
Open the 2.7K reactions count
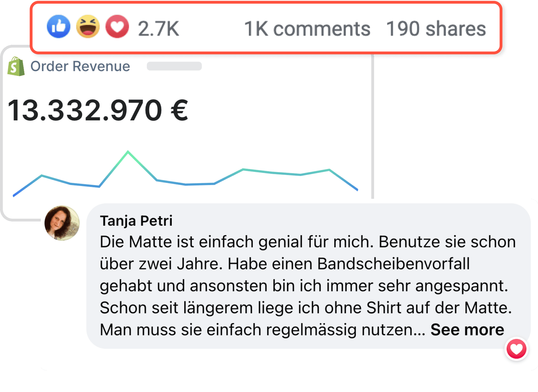click(x=158, y=29)
